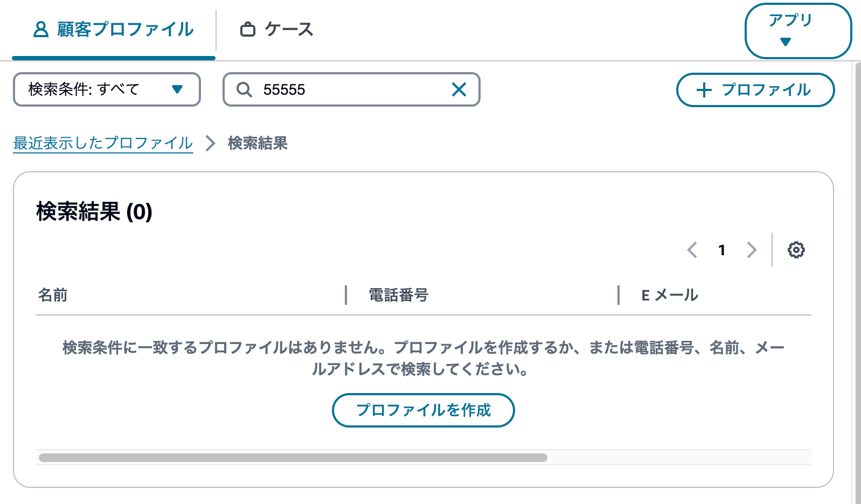Select the 顧客プロファイル tab
Image resolution: width=861 pixels, height=504 pixels.
coord(114,30)
